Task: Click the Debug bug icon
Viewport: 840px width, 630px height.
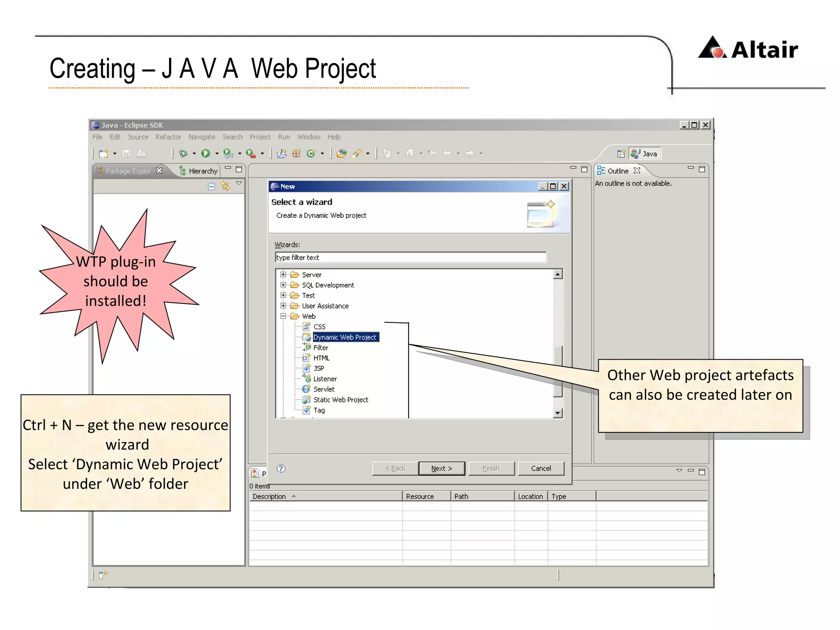Action: (x=183, y=153)
